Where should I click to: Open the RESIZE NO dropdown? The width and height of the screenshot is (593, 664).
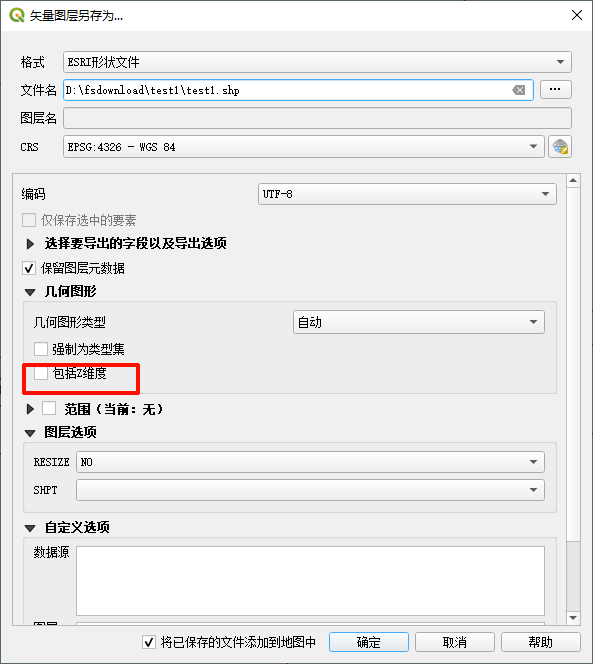click(310, 462)
